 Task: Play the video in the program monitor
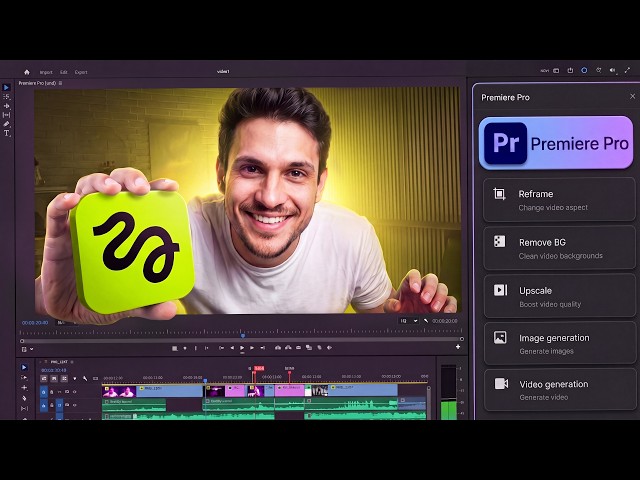(x=242, y=348)
